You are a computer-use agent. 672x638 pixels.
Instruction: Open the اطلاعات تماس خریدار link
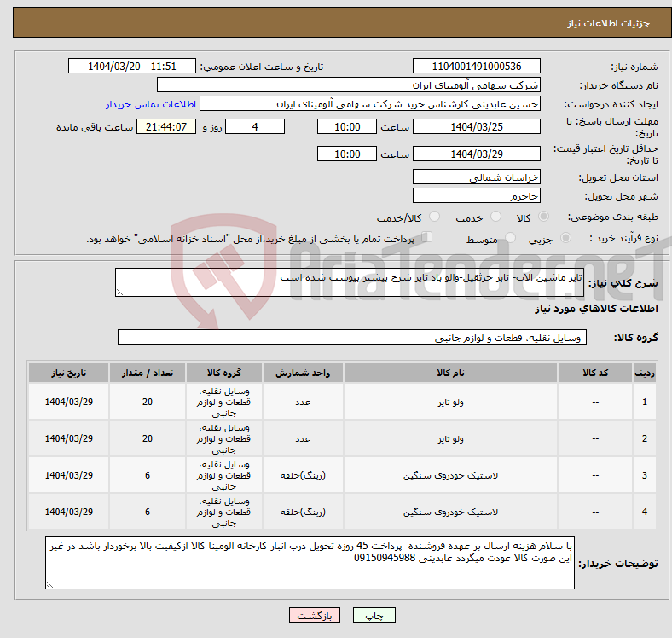click(x=151, y=104)
